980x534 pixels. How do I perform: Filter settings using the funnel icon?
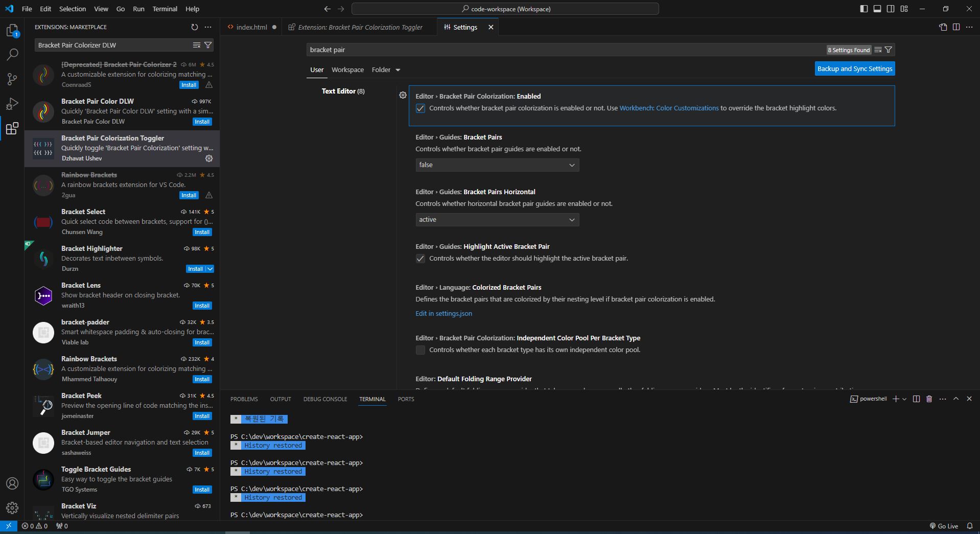pos(889,50)
